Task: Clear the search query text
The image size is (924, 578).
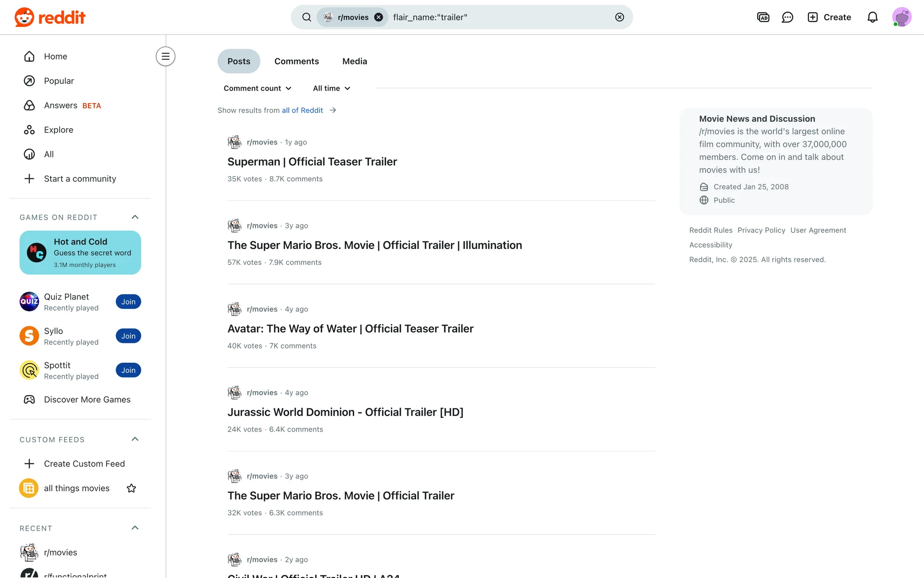Action: click(x=619, y=17)
